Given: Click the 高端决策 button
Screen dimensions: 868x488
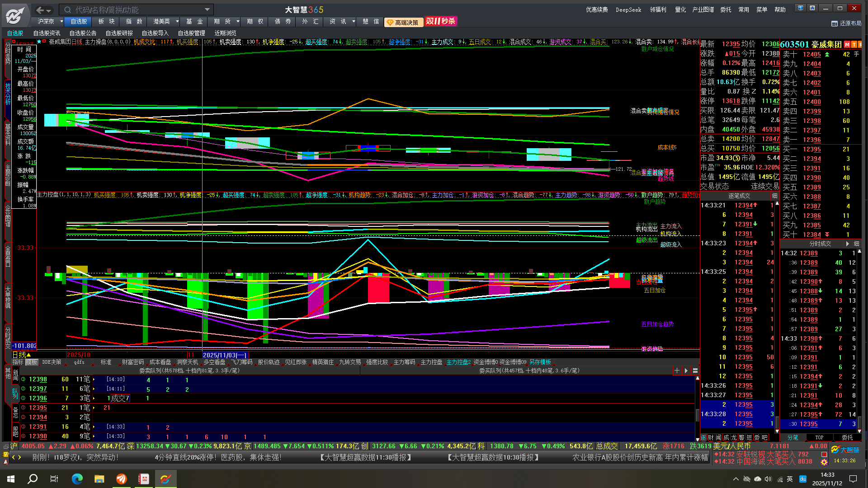Looking at the screenshot, I should pos(403,22).
